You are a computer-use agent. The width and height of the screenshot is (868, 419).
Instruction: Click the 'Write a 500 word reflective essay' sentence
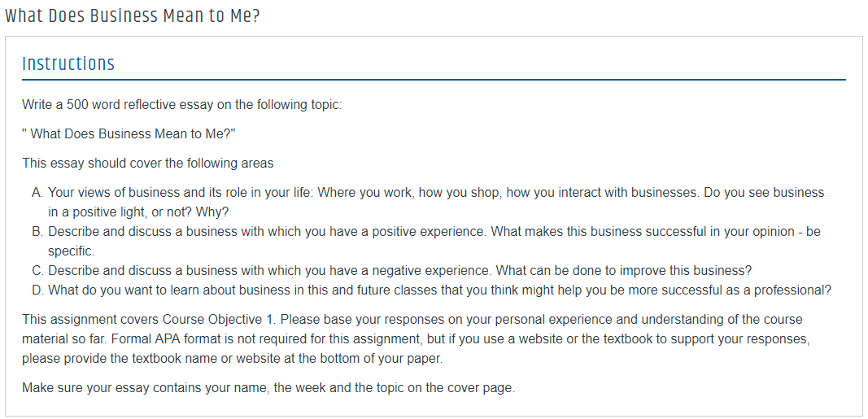pyautogui.click(x=182, y=105)
